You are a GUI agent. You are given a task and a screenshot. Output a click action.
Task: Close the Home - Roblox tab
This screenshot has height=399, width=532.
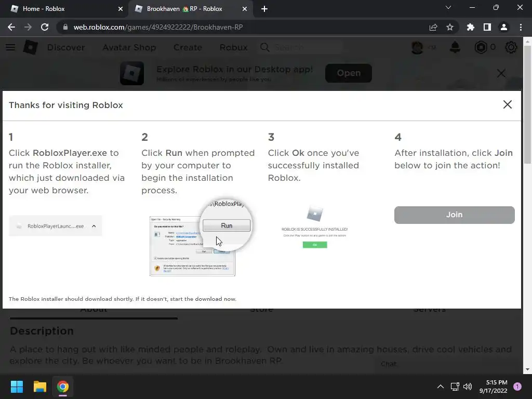pyautogui.click(x=121, y=9)
